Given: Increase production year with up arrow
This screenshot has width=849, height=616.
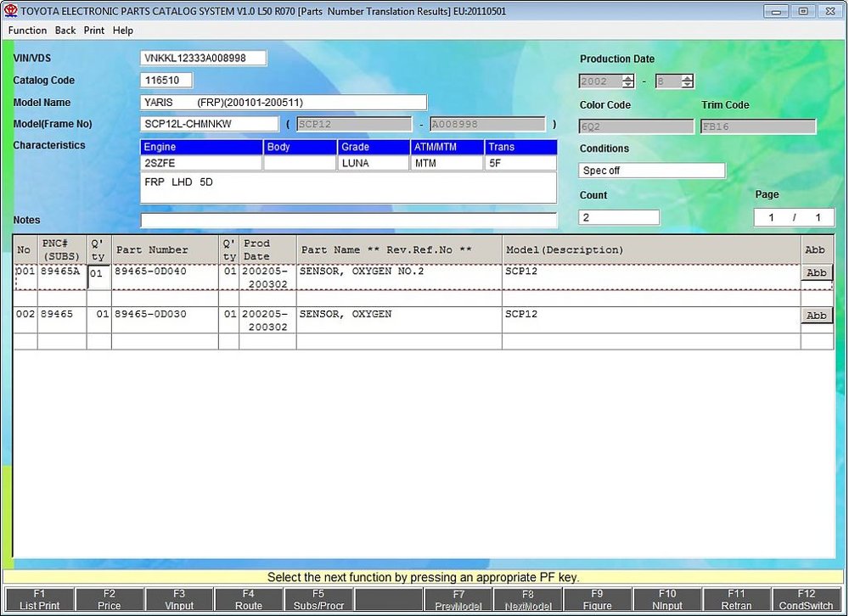Looking at the screenshot, I should pos(628,78).
